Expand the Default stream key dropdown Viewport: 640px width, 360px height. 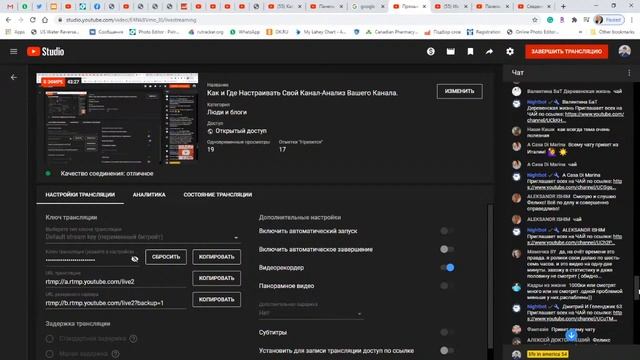(x=143, y=237)
